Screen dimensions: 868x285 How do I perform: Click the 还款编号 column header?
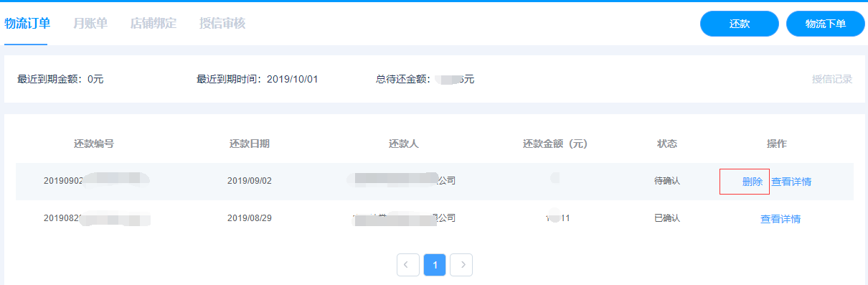click(94, 144)
